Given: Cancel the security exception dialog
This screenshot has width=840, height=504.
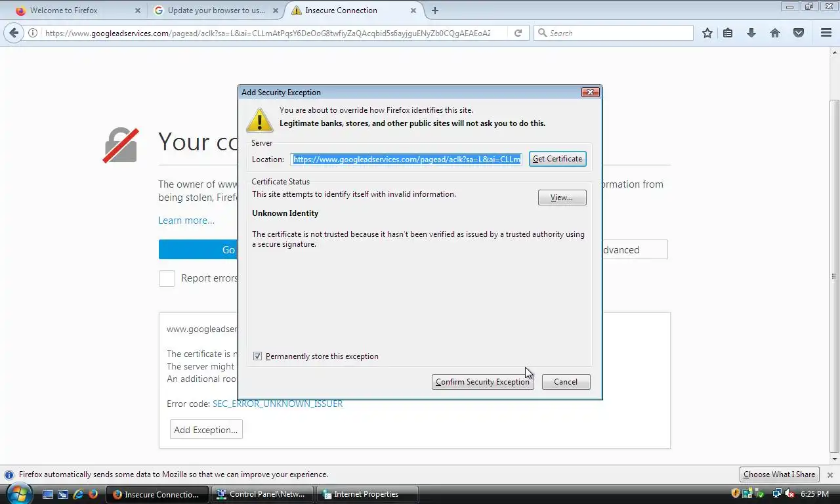Looking at the screenshot, I should tap(566, 382).
